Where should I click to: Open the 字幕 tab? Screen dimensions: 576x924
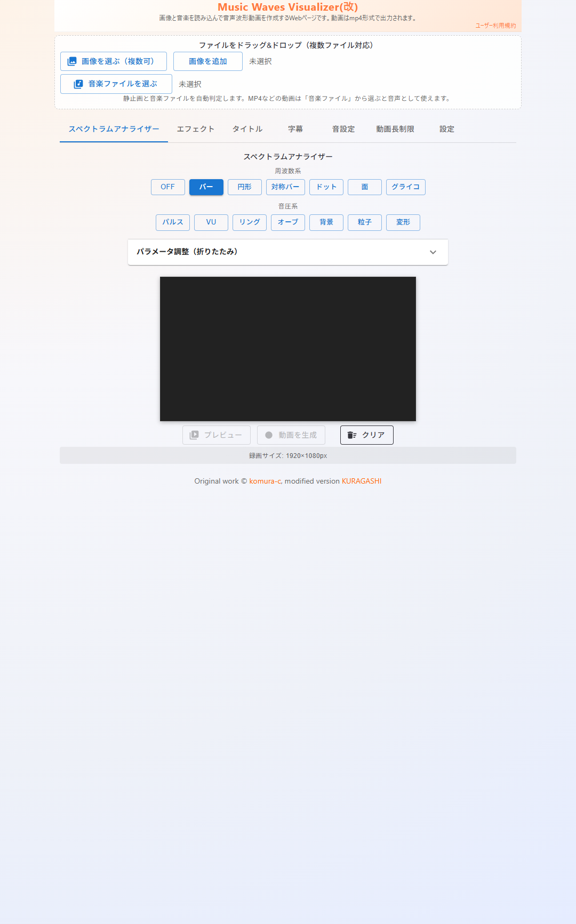coord(295,129)
